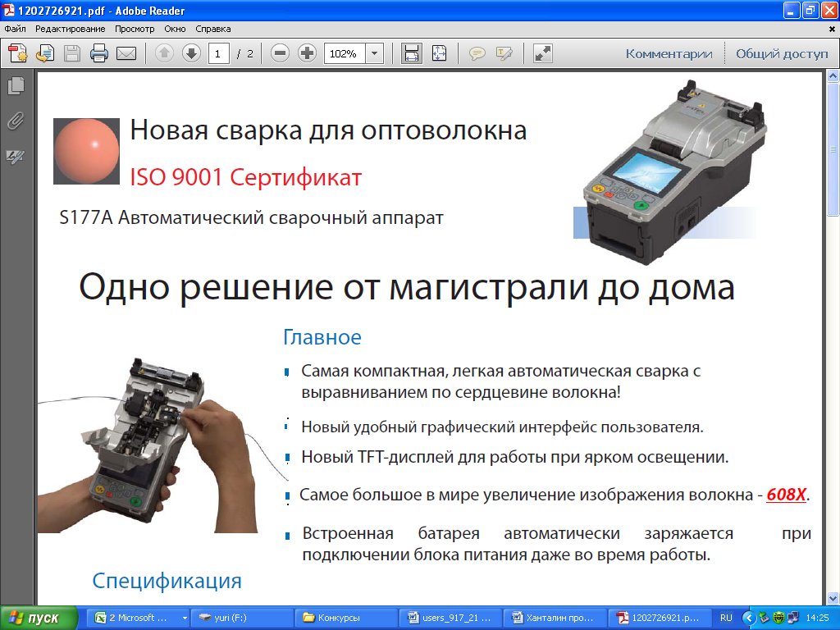The width and height of the screenshot is (840, 630).
Task: Enable fit-to-window-width scrolling mode
Action: click(x=412, y=54)
